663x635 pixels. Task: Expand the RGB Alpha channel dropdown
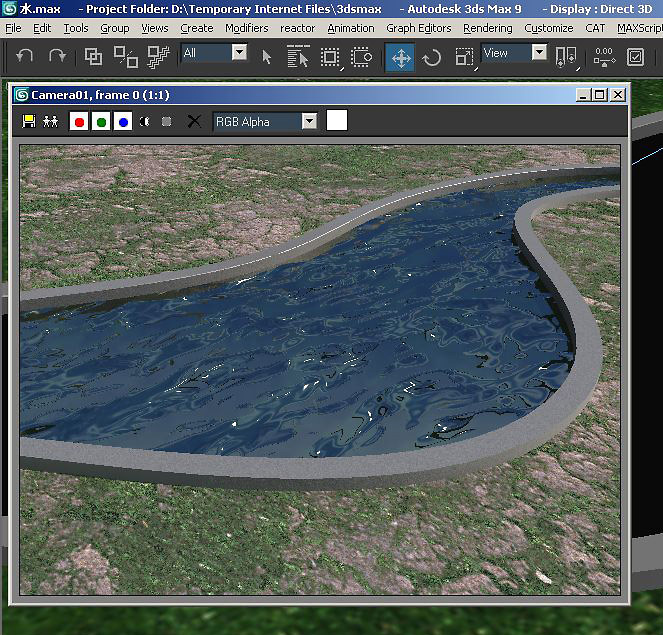[309, 122]
